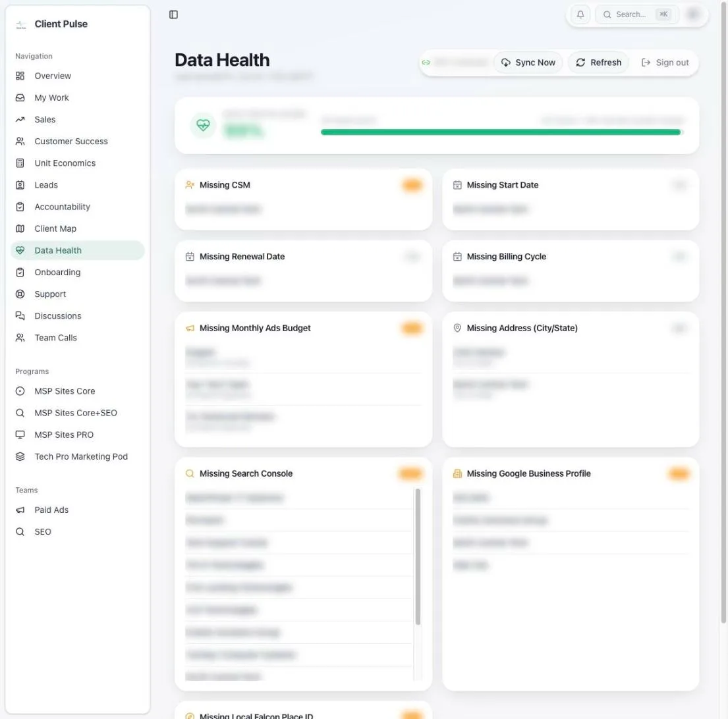Open Accountability page
This screenshot has height=719, width=728.
(x=78, y=207)
